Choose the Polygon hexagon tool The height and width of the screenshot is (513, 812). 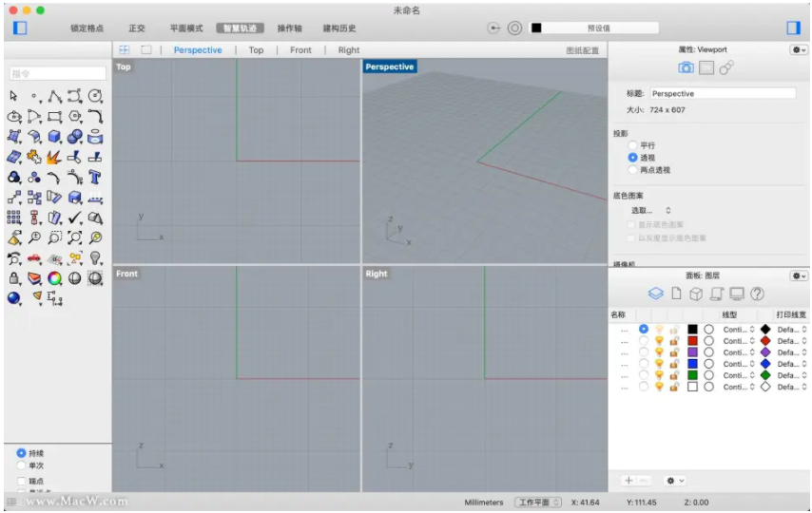pos(75,116)
